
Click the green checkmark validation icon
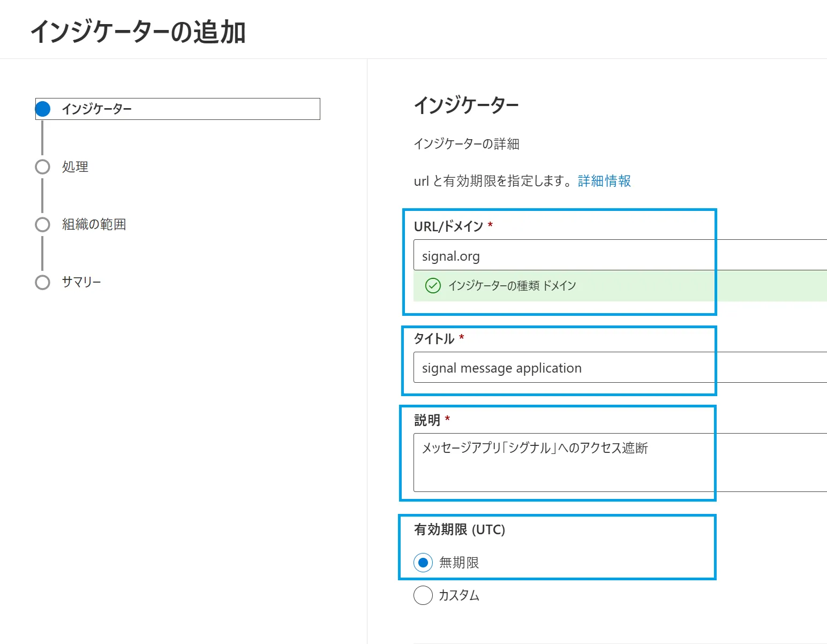click(433, 286)
